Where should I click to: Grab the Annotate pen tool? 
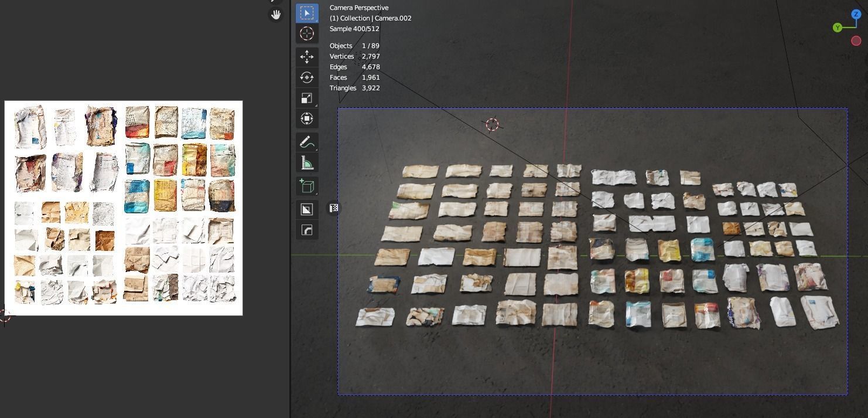pyautogui.click(x=307, y=141)
